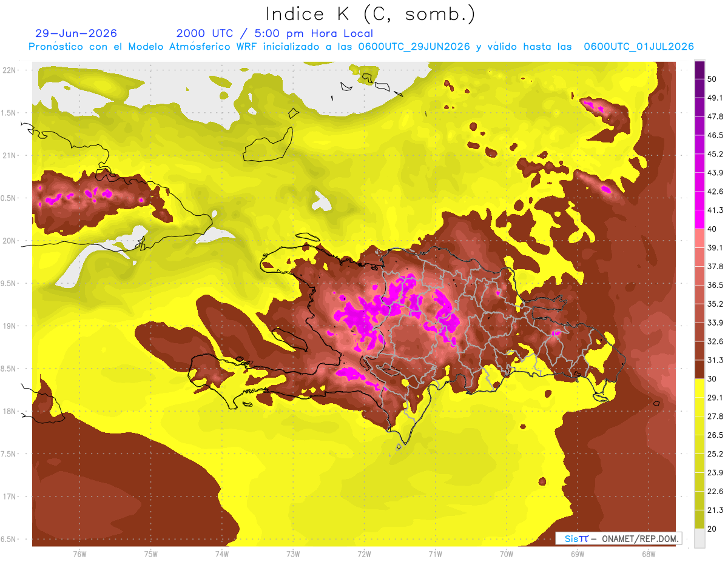Click the '73W' longitude label
This screenshot has height=562, width=728.
[x=293, y=554]
